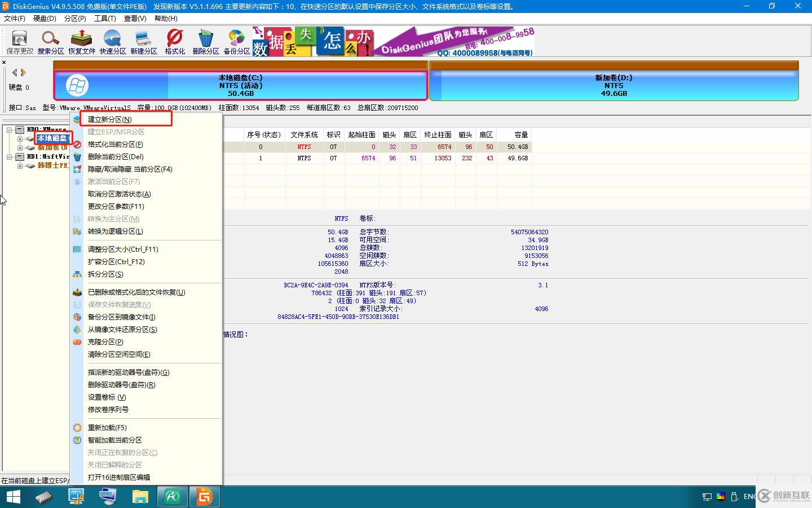Click the icon beside 隐藏/取消隐藏 当前分区

click(x=77, y=169)
